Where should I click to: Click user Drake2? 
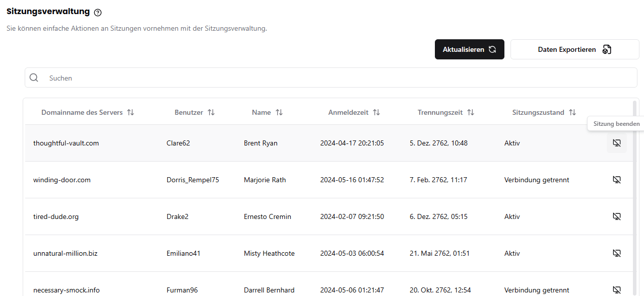coord(177,216)
